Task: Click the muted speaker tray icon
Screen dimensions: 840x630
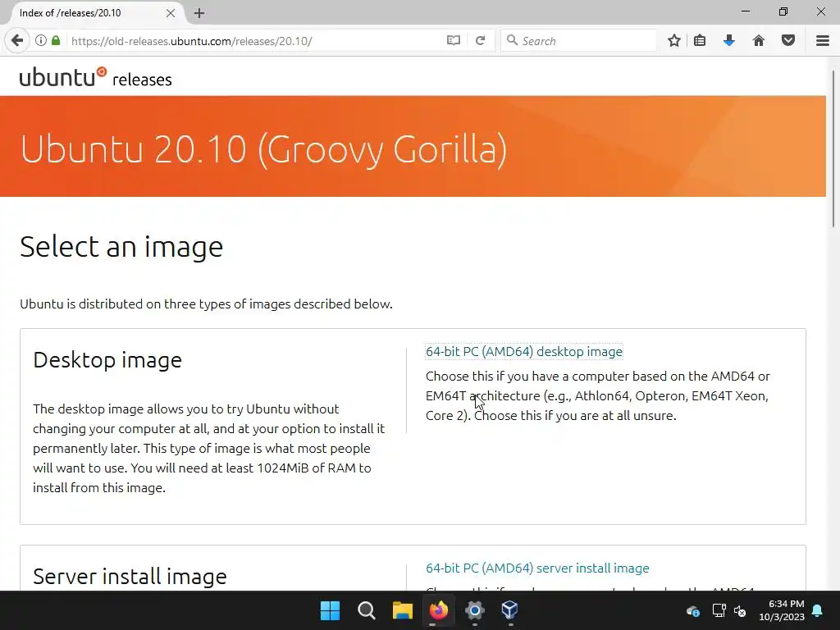Action: click(741, 610)
